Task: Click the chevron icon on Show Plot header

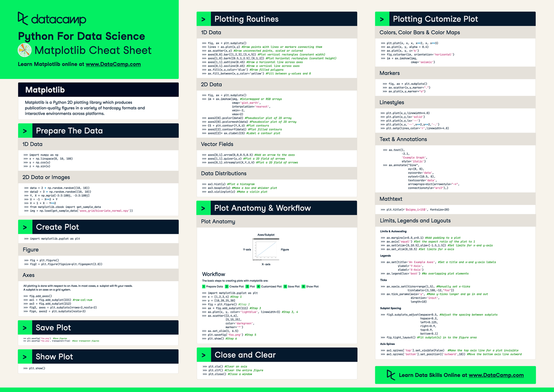Action: point(24,356)
